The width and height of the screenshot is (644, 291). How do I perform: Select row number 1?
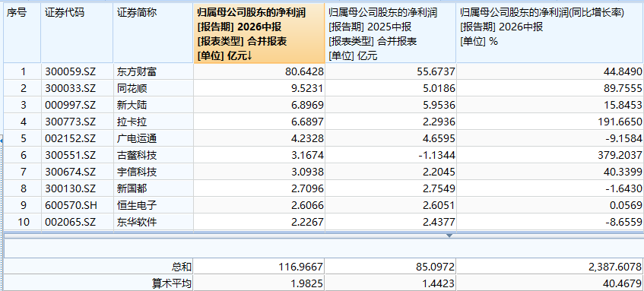click(22, 72)
